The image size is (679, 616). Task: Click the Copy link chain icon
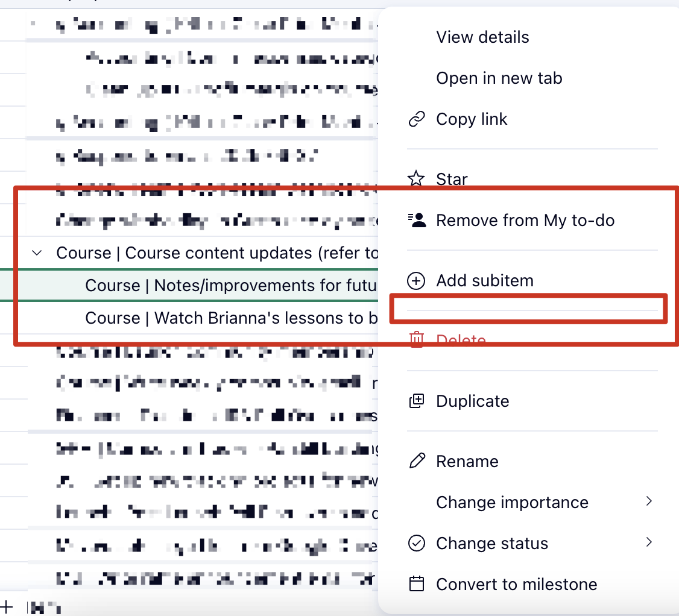point(417,119)
